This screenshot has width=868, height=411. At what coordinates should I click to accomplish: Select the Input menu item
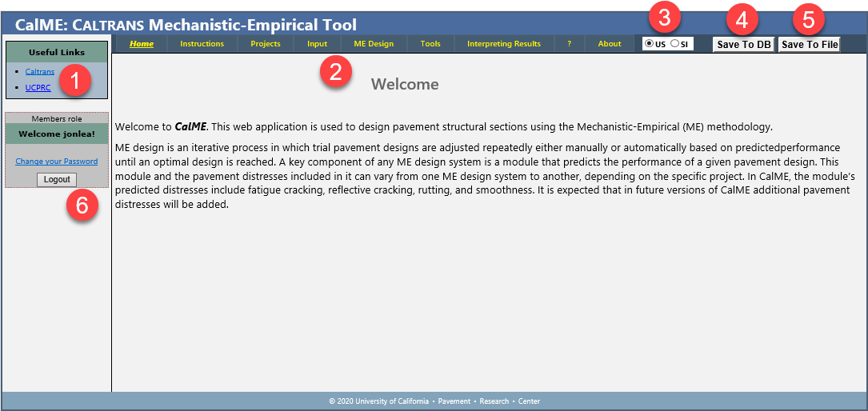click(x=317, y=44)
